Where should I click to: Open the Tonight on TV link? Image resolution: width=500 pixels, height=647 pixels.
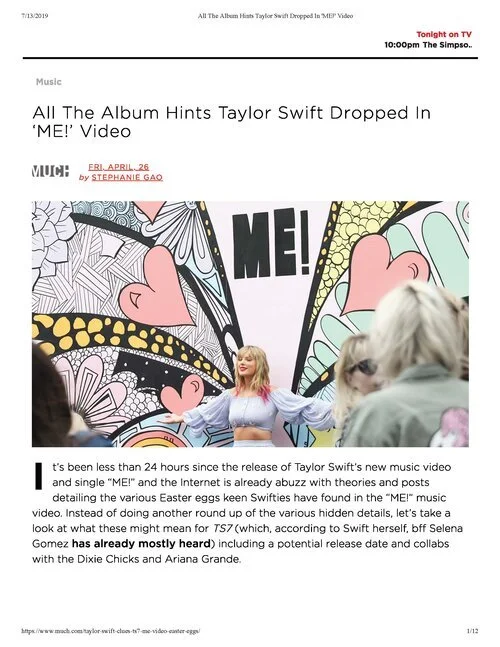(443, 34)
